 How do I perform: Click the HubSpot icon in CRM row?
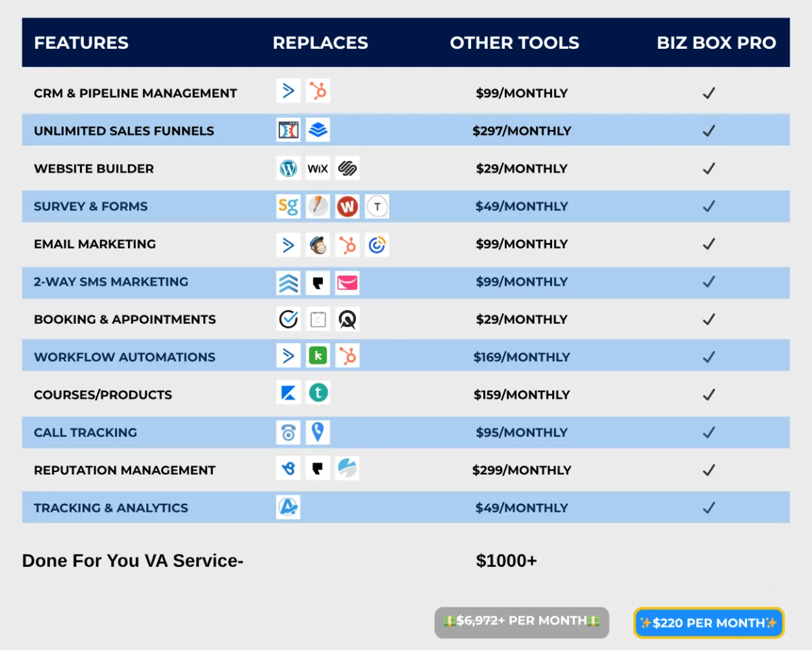pos(318,91)
